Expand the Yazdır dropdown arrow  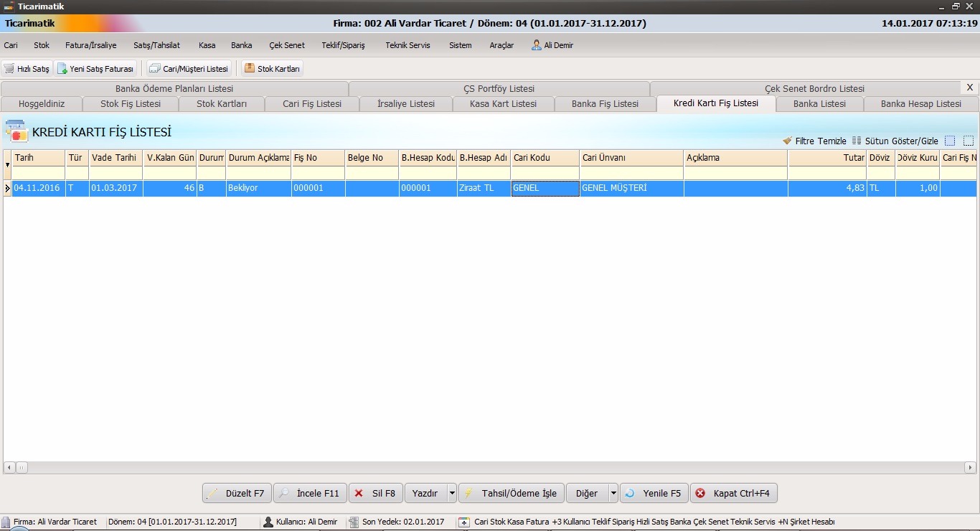click(452, 494)
